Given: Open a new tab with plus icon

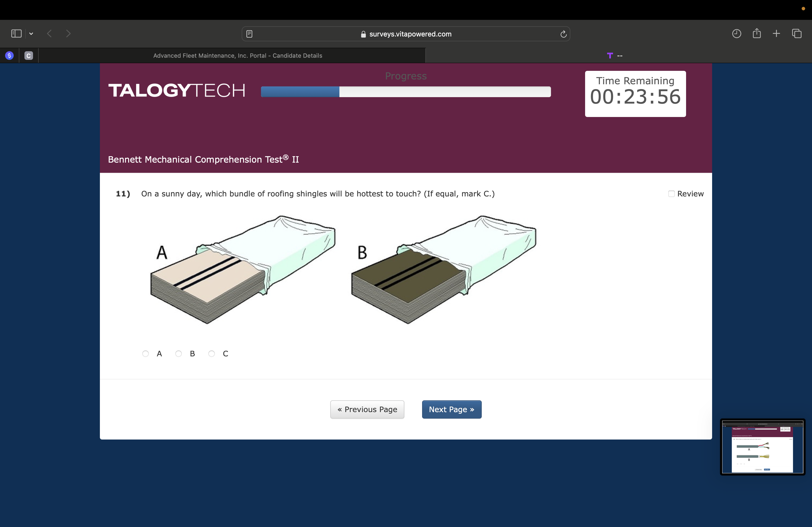Looking at the screenshot, I should (776, 33).
